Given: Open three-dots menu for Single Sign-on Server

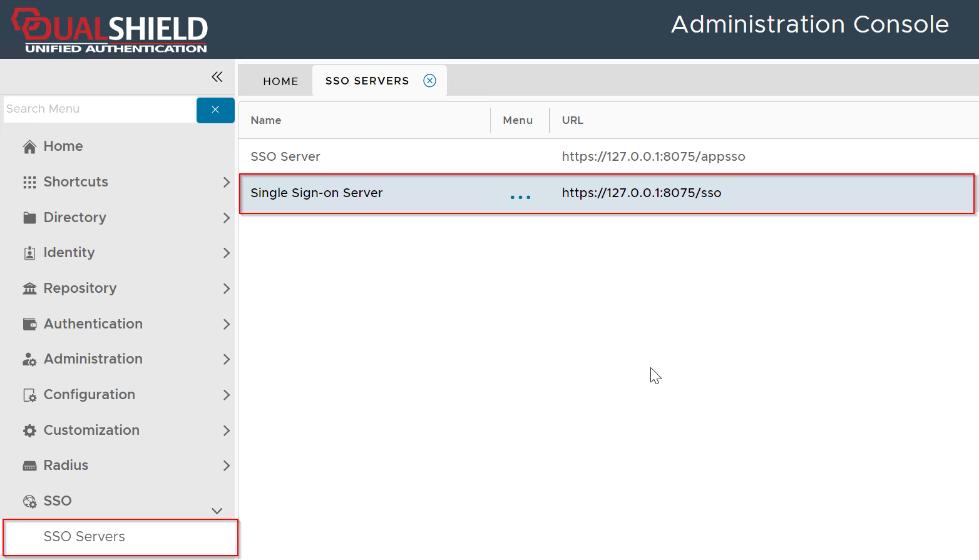Looking at the screenshot, I should click(x=520, y=197).
